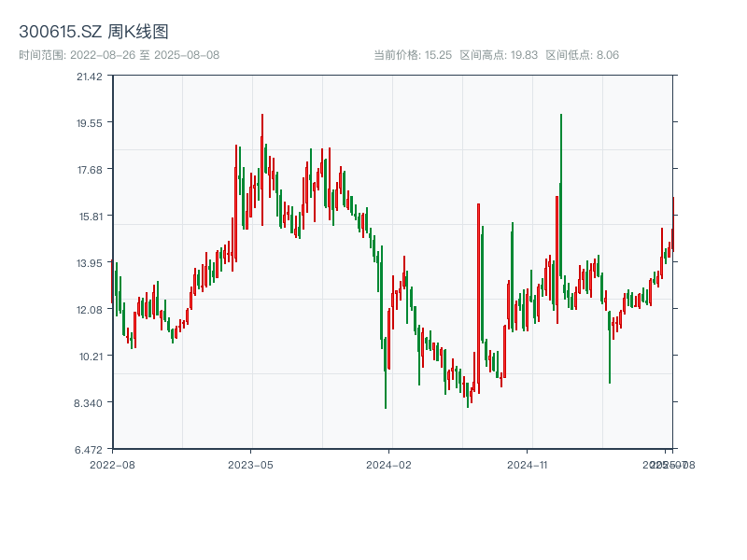Click the tall green candle peaking after 2024-11
This screenshot has height=560, width=747.
tap(561, 195)
